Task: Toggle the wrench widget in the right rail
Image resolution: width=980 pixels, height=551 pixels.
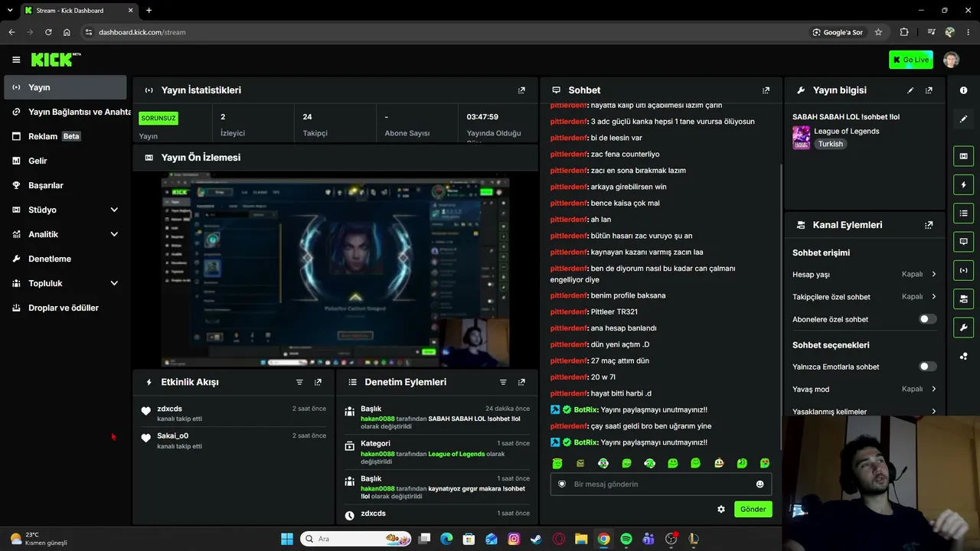Action: (963, 328)
